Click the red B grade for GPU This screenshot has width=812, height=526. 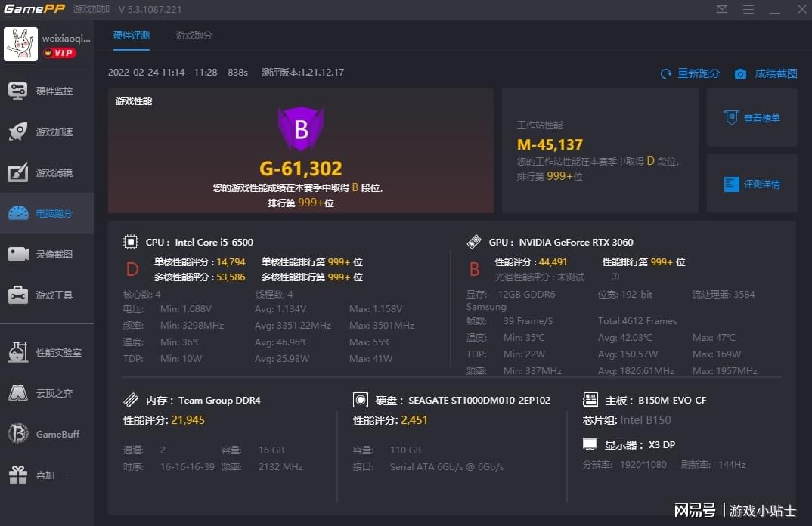pos(474,269)
